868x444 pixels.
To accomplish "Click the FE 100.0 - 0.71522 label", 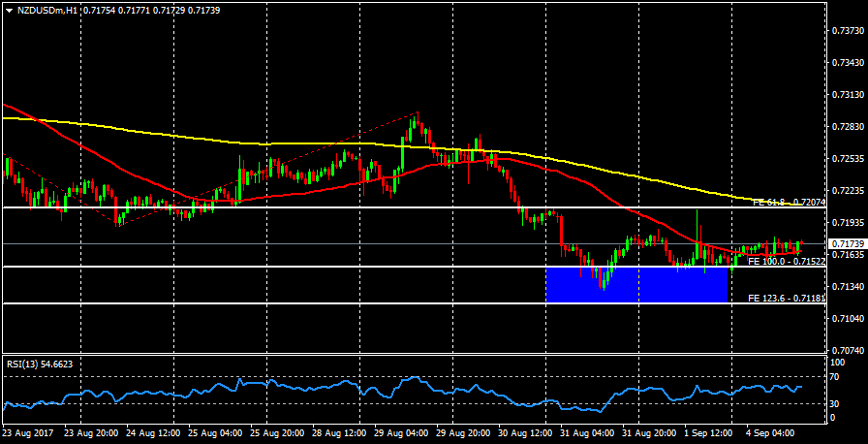I will point(786,262).
